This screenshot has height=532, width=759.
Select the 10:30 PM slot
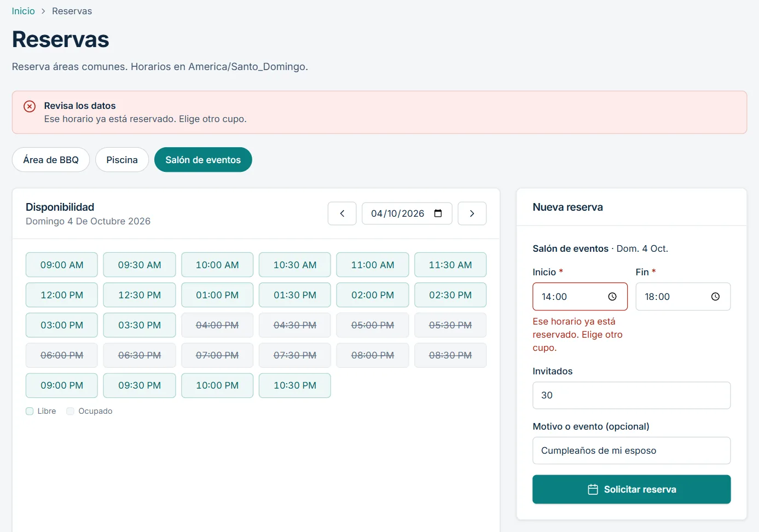(295, 385)
